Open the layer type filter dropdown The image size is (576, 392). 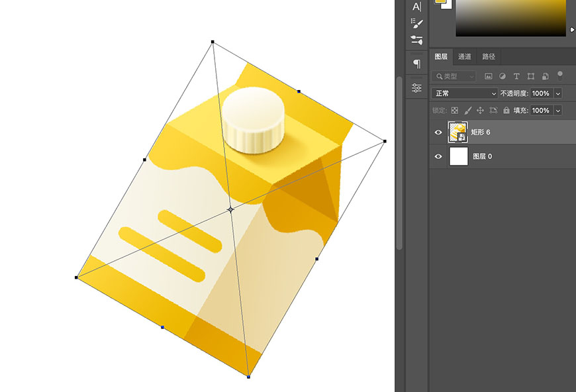(454, 76)
